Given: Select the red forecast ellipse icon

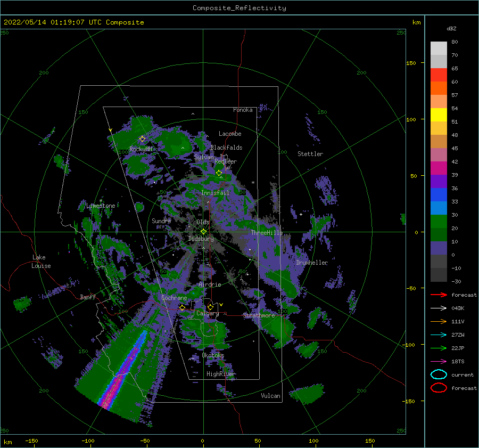Looking at the screenshot, I should (439, 388).
